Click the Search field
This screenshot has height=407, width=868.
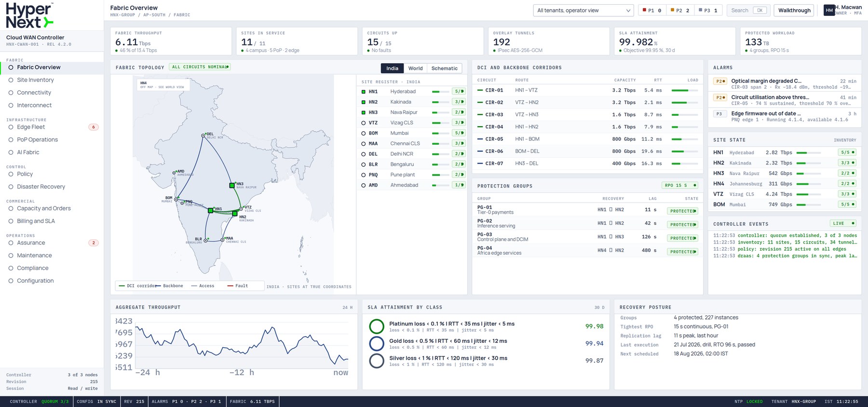tap(747, 10)
